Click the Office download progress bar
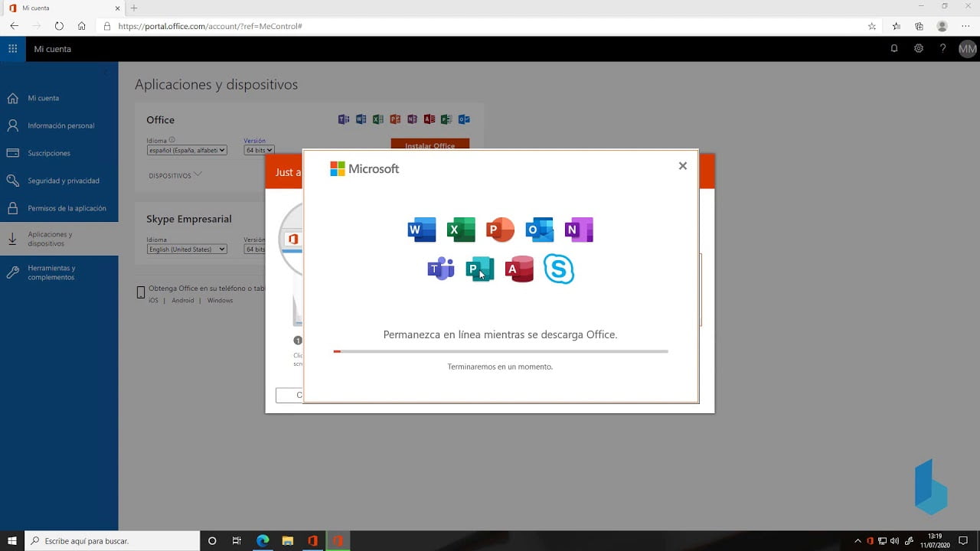This screenshot has width=980, height=551. point(501,351)
